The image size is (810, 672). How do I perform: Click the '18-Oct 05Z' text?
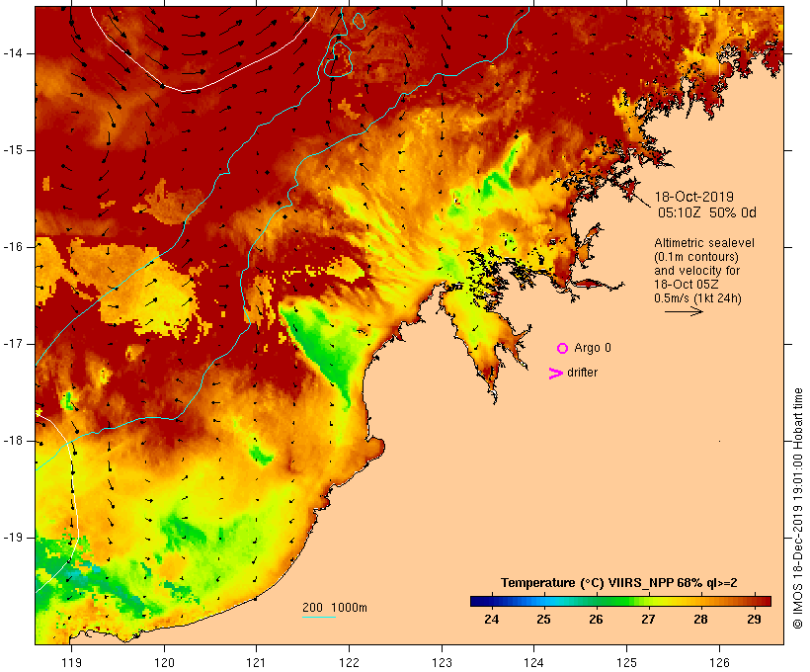686,285
